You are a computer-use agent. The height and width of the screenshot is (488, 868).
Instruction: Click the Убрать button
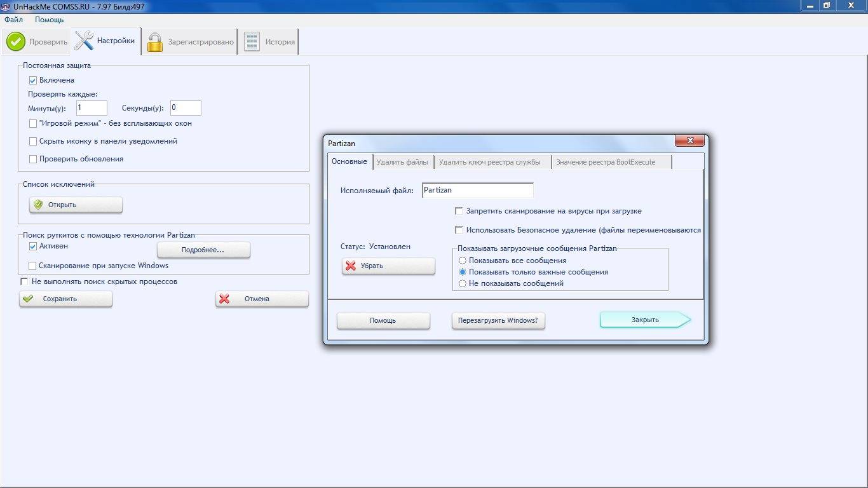click(388, 266)
